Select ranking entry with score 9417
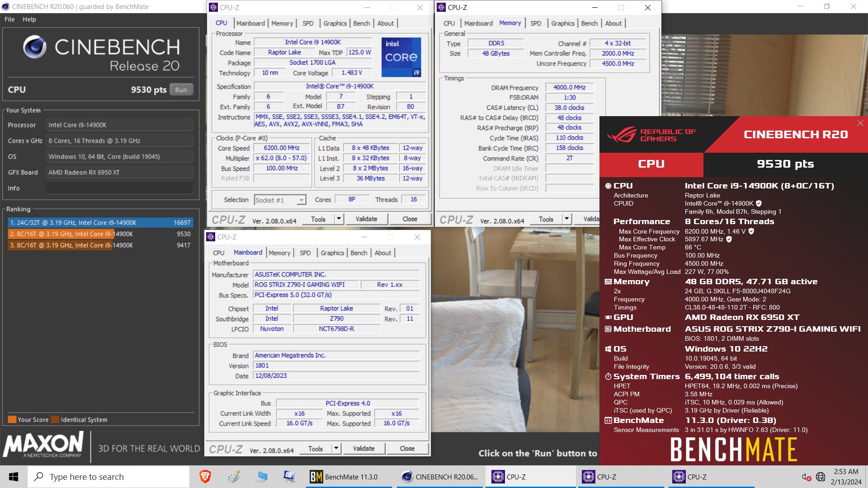The width and height of the screenshot is (868, 488). coord(100,245)
